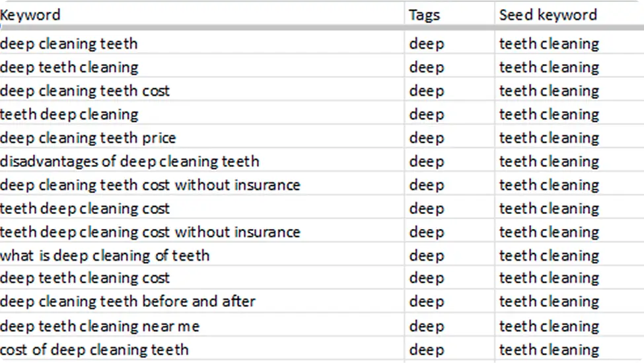This screenshot has height=363, width=644.
Task: Select 'deep teeth cleaning near me' cell
Action: [202, 325]
